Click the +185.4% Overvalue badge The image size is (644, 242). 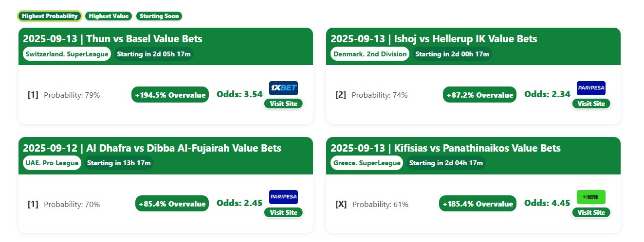coord(478,204)
